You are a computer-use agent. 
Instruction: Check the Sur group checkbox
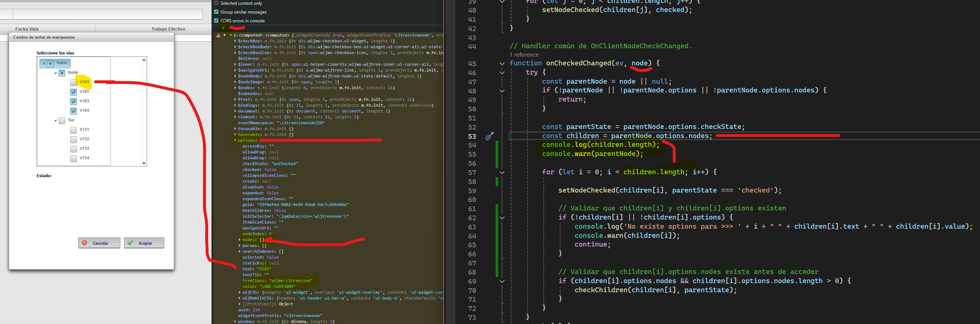tap(61, 121)
